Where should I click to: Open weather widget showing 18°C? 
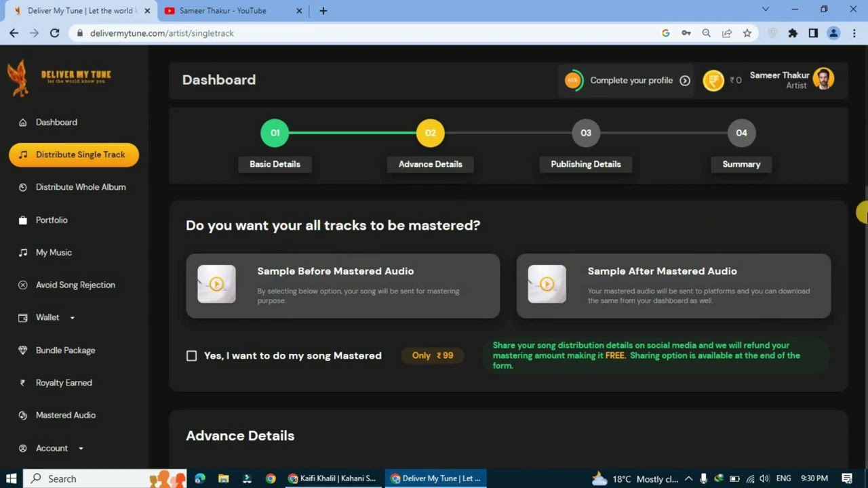634,479
